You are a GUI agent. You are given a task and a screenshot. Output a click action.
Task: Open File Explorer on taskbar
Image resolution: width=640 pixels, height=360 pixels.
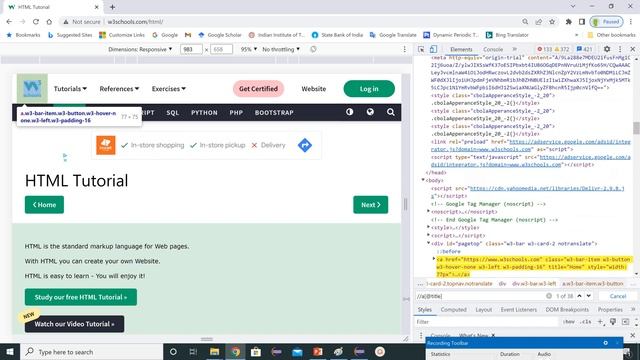214,351
